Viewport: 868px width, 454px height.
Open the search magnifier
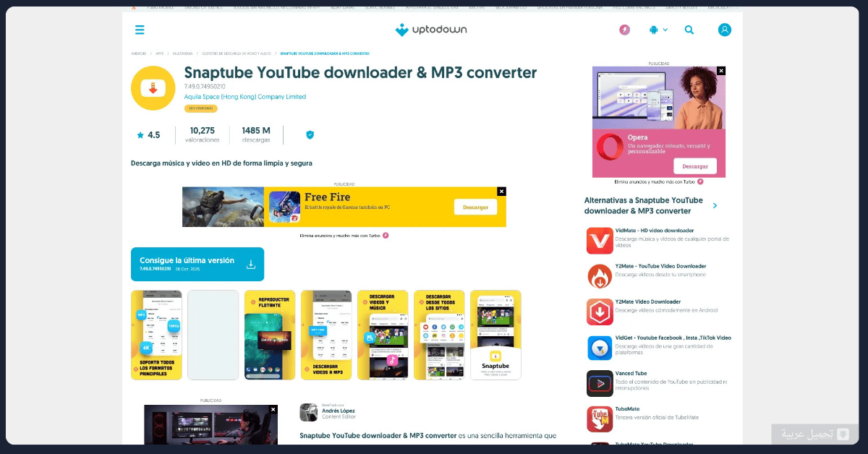(689, 30)
